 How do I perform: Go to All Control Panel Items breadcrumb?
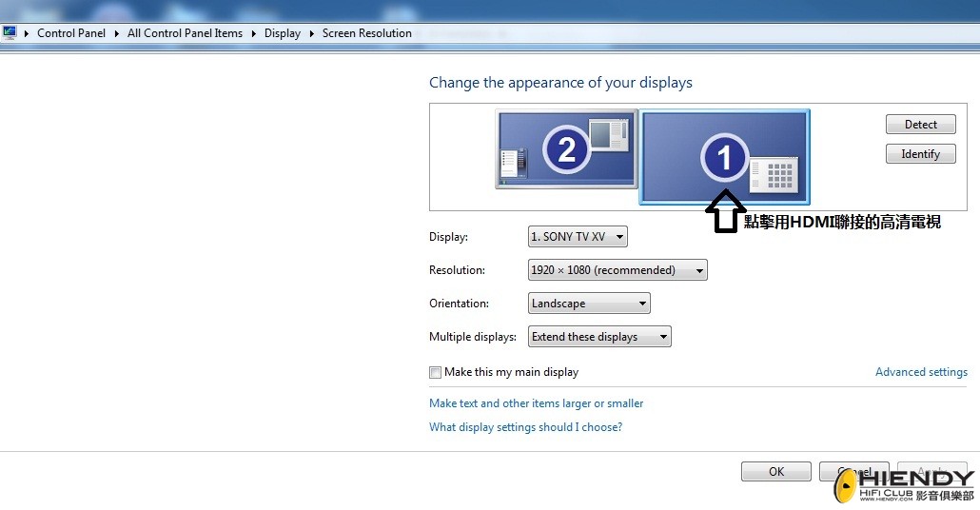185,33
